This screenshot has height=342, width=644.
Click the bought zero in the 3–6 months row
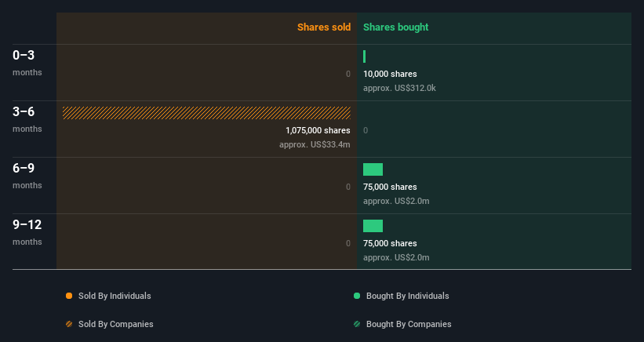click(366, 130)
